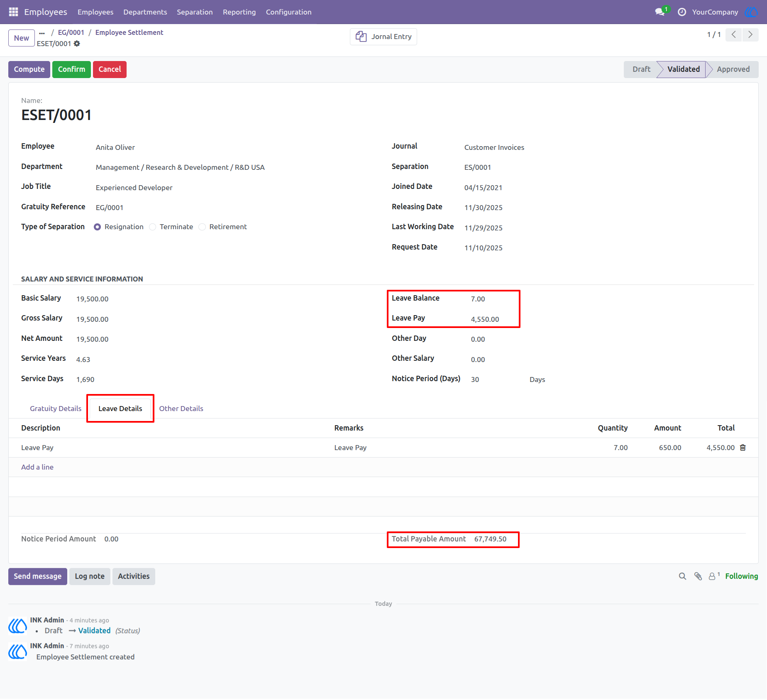This screenshot has height=700, width=767.
Task: Delete the Leave Pay line trash icon
Action: (743, 448)
